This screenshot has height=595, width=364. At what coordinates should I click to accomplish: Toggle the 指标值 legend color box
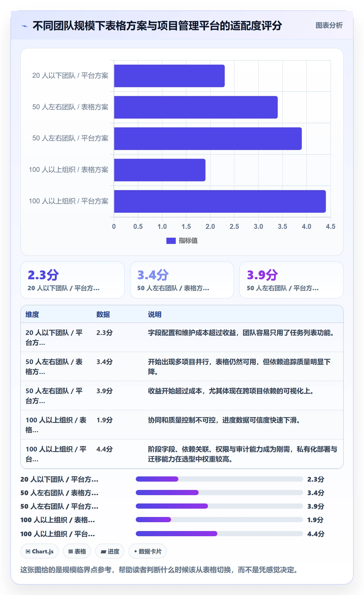click(171, 241)
